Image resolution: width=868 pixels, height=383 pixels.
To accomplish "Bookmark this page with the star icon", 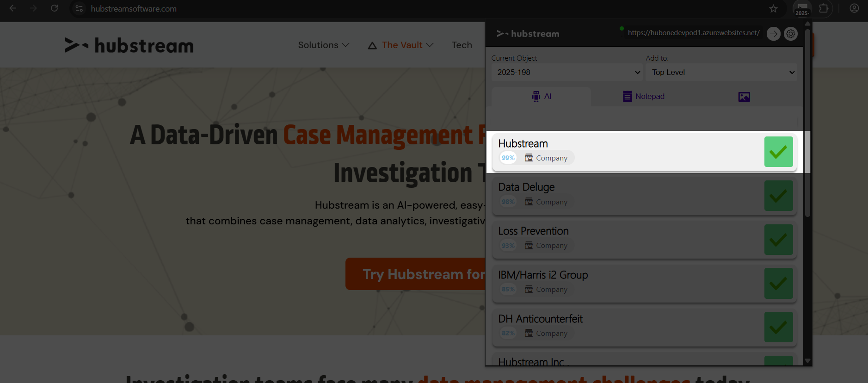I will (773, 8).
